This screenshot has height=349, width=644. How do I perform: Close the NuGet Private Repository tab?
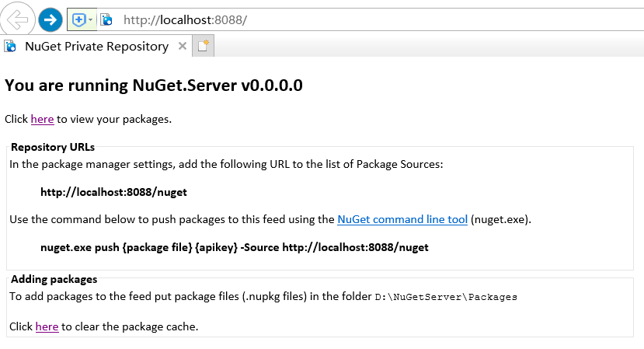[183, 47]
